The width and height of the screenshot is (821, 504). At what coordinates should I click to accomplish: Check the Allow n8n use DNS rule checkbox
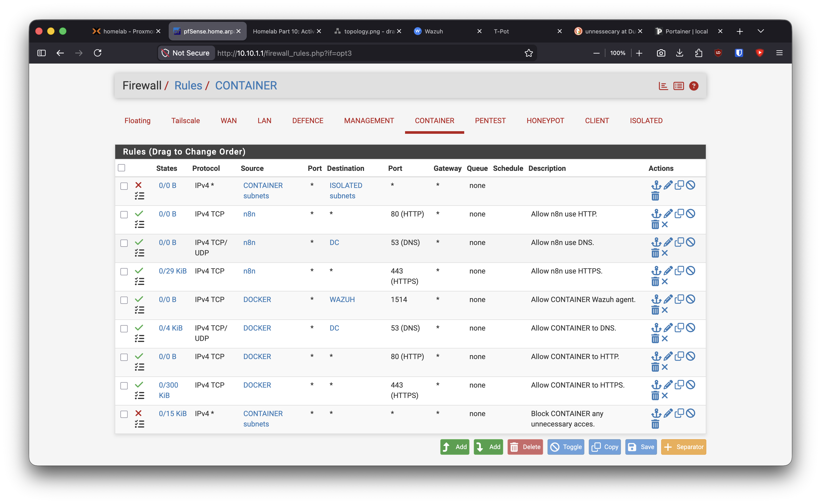click(x=124, y=243)
